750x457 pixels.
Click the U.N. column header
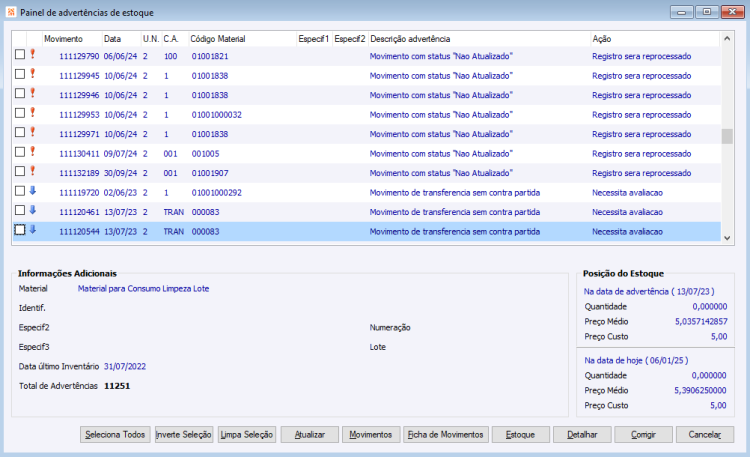[151, 39]
